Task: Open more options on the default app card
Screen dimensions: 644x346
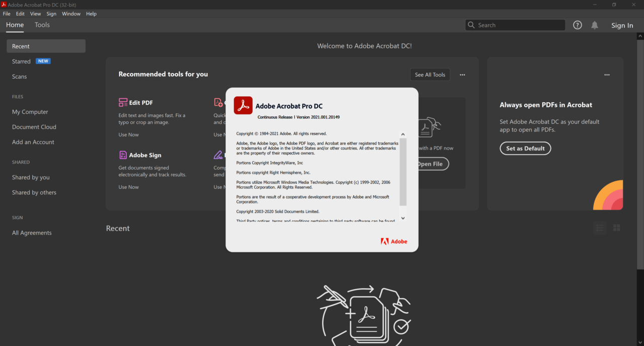Action: pos(607,75)
